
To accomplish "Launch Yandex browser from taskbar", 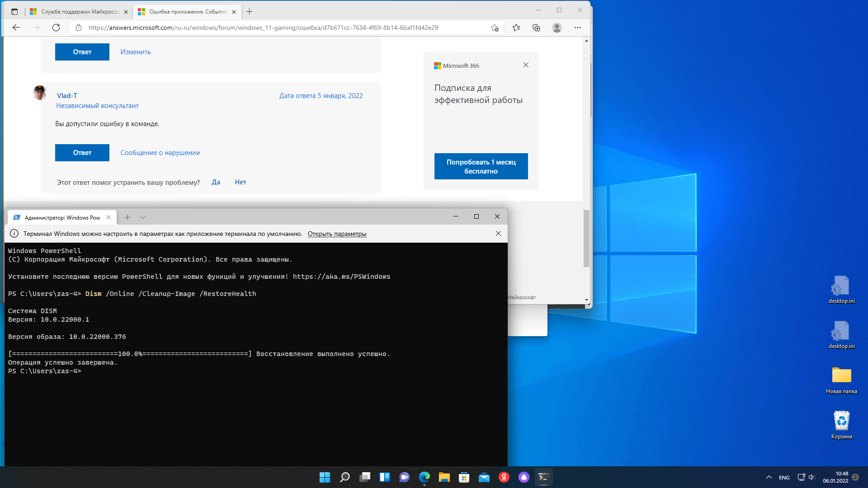I will tap(504, 477).
